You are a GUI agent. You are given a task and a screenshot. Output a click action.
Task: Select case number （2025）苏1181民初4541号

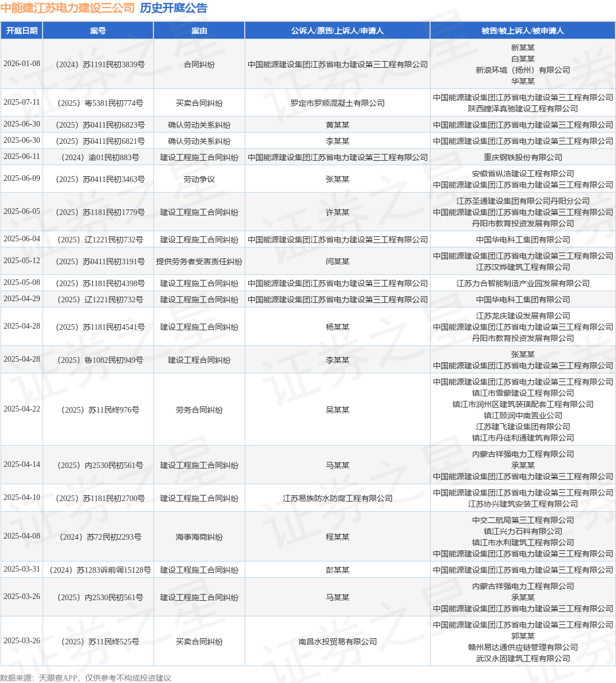click(98, 327)
